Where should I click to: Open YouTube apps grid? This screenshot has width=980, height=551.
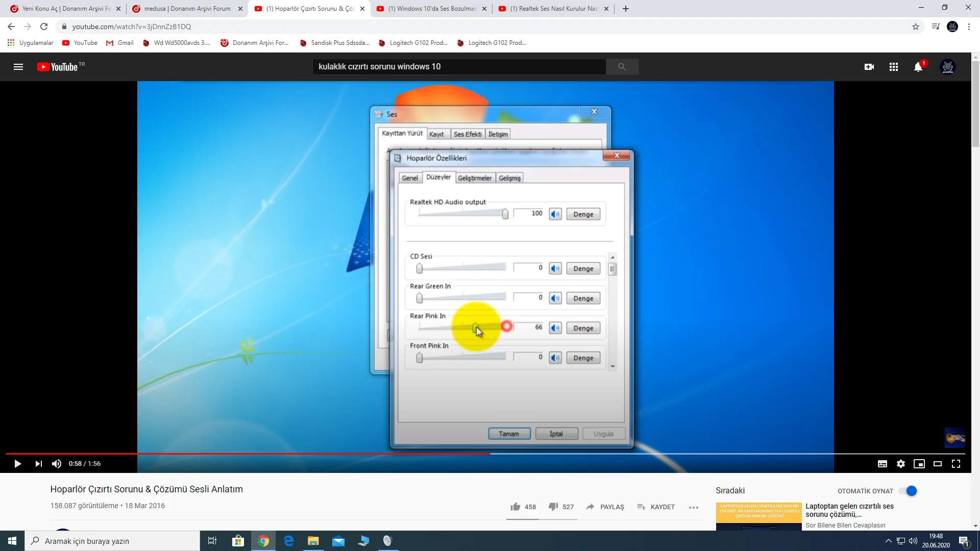(894, 67)
